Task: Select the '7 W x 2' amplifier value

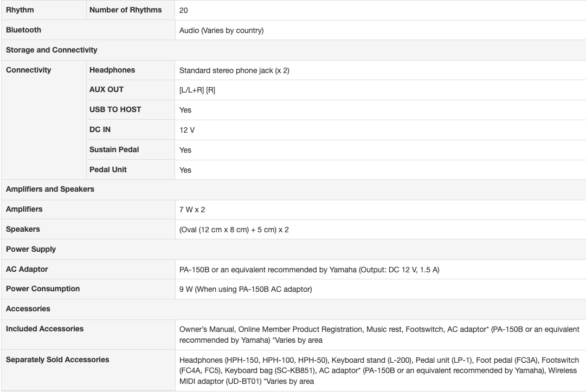Action: click(192, 210)
